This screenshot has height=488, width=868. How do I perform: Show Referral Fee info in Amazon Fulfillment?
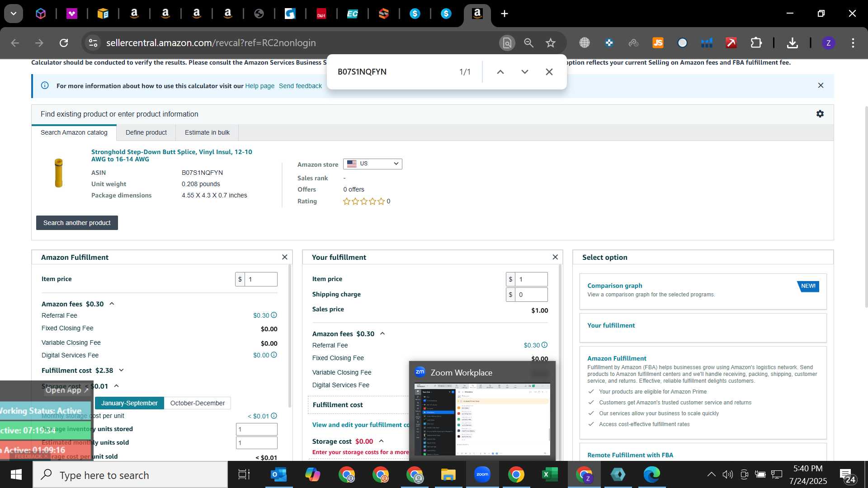[274, 315]
